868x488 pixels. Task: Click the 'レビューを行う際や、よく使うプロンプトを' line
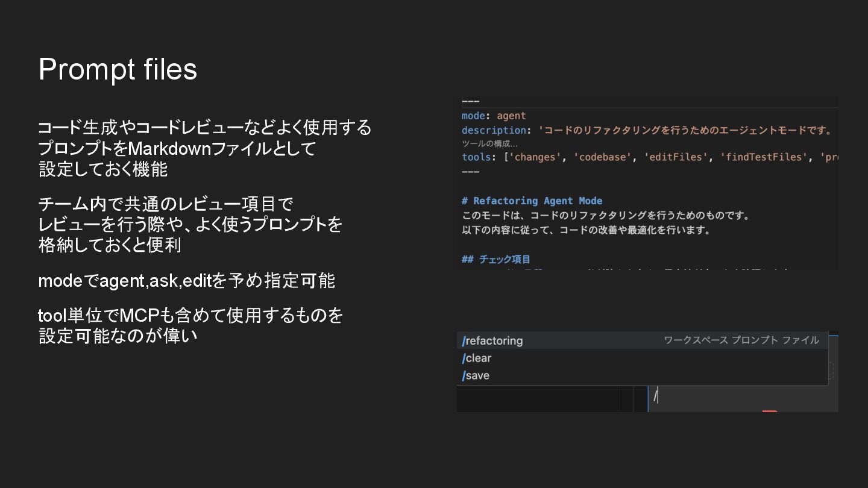(x=190, y=225)
